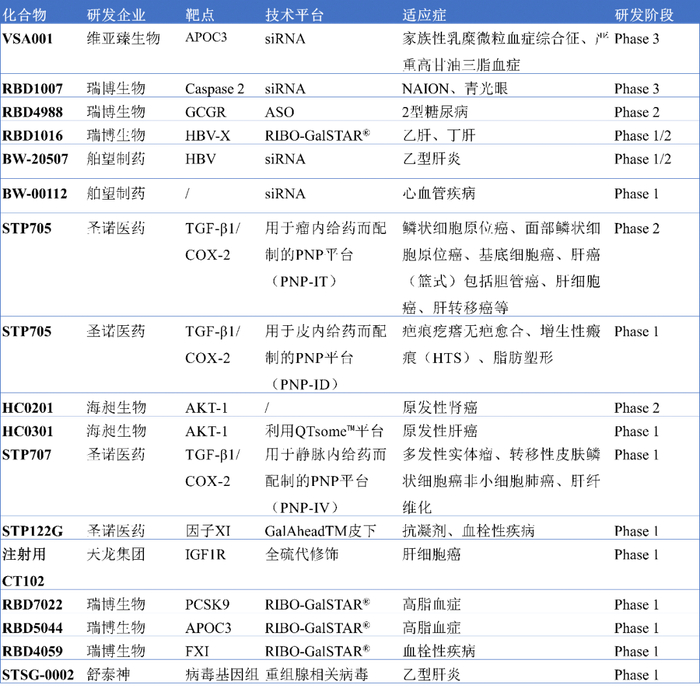Click Phase 3 in RBD1007 row

(637, 88)
